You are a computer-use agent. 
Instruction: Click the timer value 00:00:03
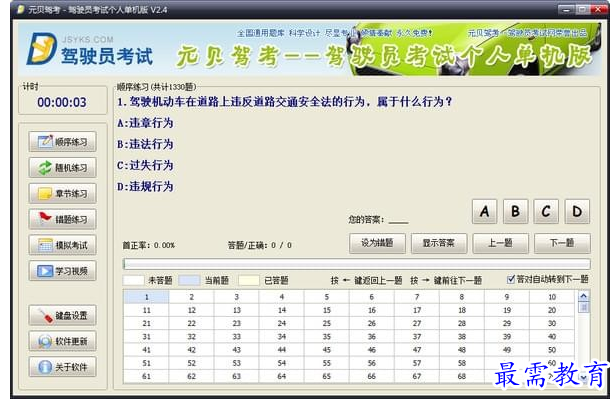(62, 103)
